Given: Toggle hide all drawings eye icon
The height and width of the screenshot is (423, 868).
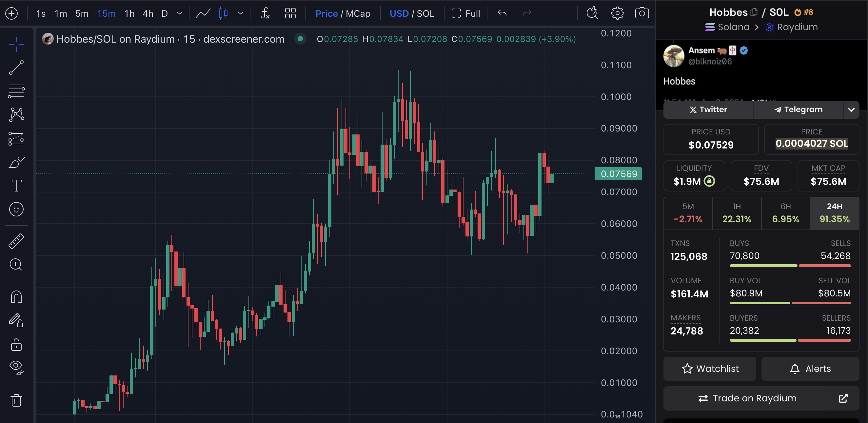Looking at the screenshot, I should (16, 368).
